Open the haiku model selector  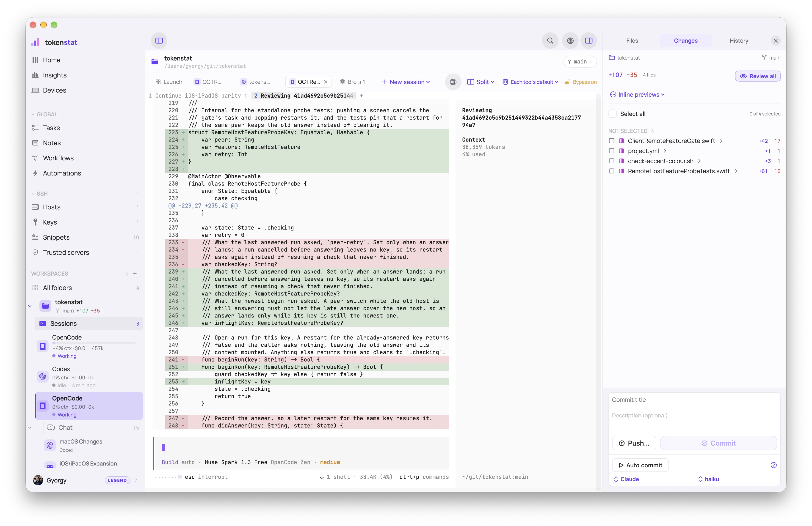[708, 479]
